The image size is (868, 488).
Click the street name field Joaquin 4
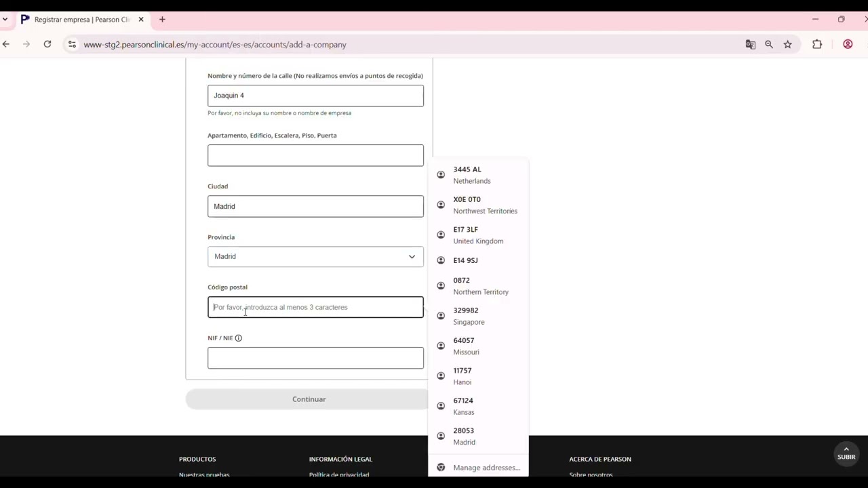315,96
